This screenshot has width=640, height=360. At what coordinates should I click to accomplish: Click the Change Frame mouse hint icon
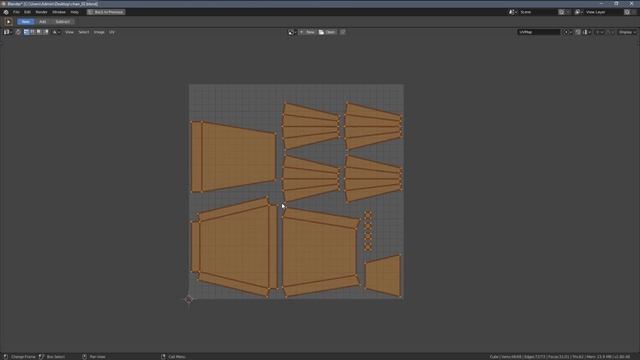pyautogui.click(x=5, y=357)
